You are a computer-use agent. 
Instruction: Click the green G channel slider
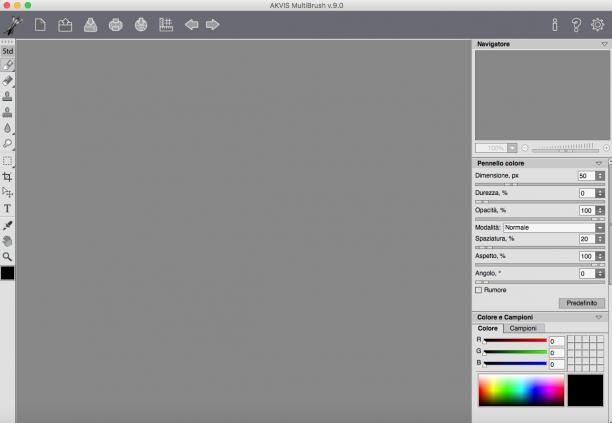point(515,352)
